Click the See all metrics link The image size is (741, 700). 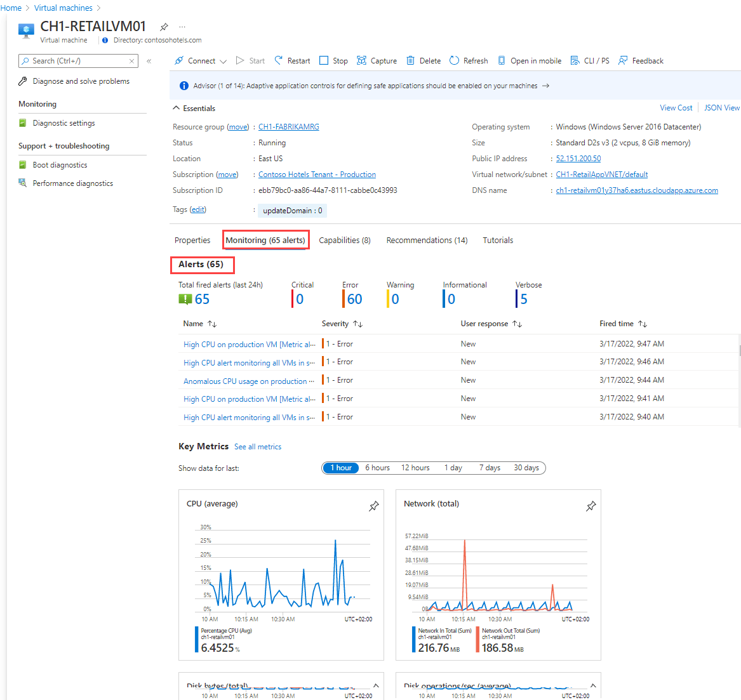258,446
